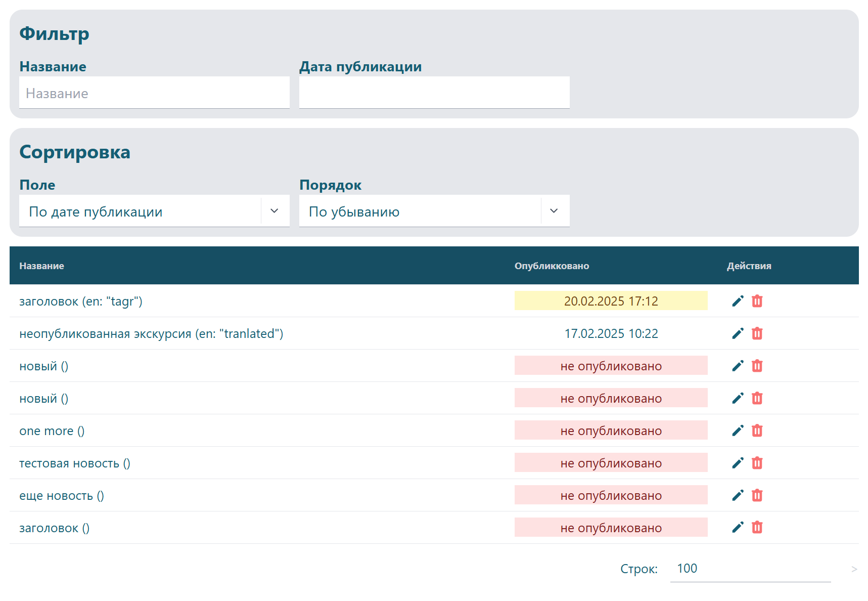Expand the 'Порядок' sort order dropdown
This screenshot has width=868, height=601.
click(x=434, y=211)
